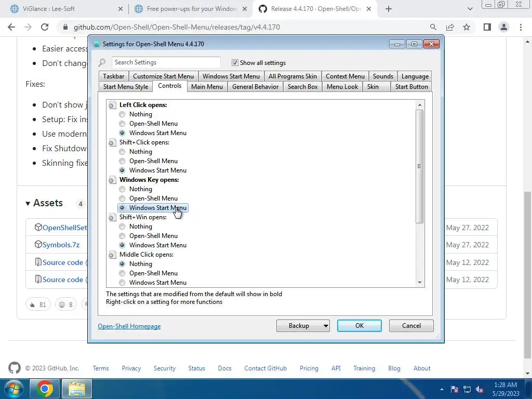Select Nothing under Shift+Click opens
The height and width of the screenshot is (399, 532).
(122, 152)
